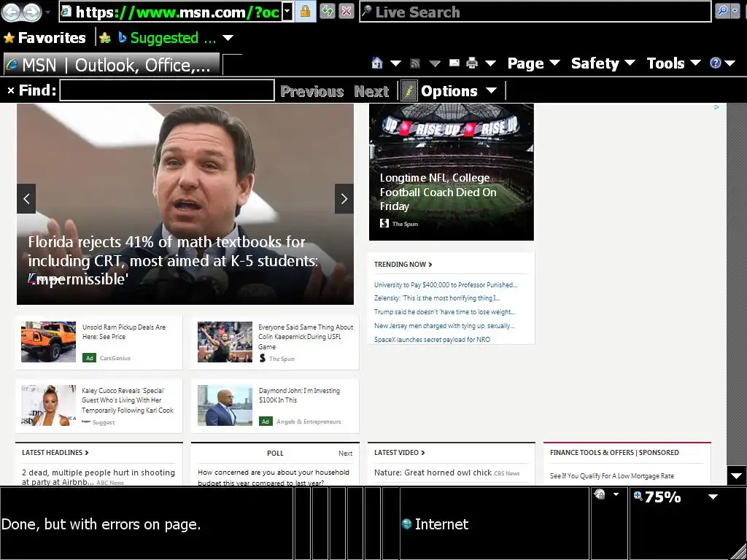This screenshot has height=560, width=747.
Task: Click the Home icon in command bar
Action: (x=377, y=63)
